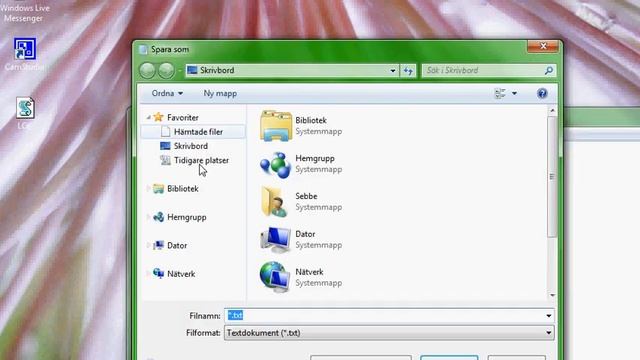The width and height of the screenshot is (640, 360).
Task: Close the Spara som dialog
Action: 543,46
